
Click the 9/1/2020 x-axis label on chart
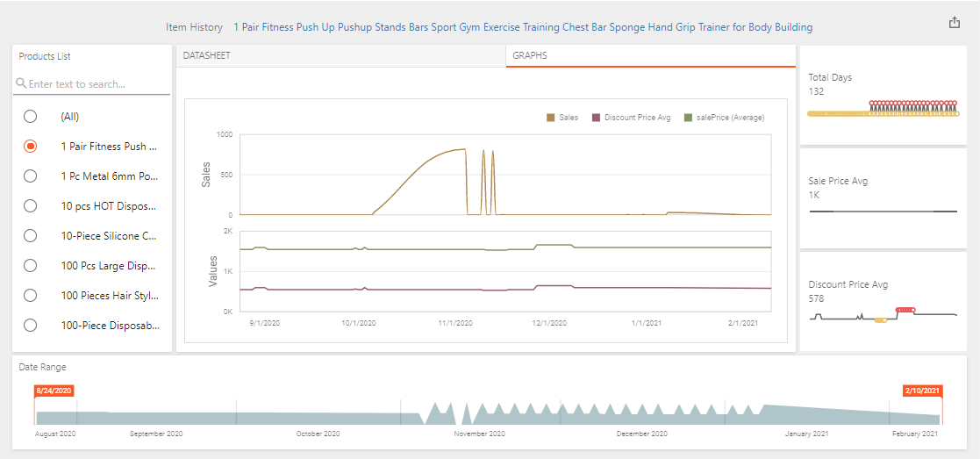266,323
